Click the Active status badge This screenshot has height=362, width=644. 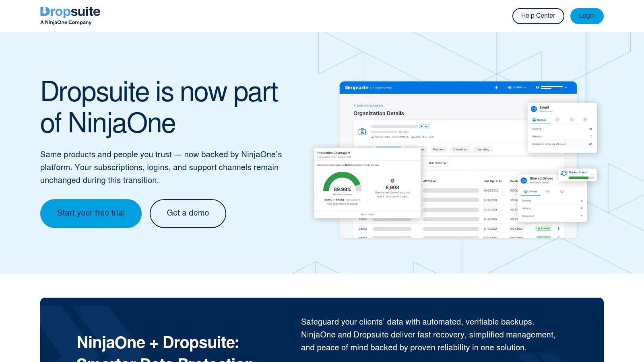[x=424, y=126]
